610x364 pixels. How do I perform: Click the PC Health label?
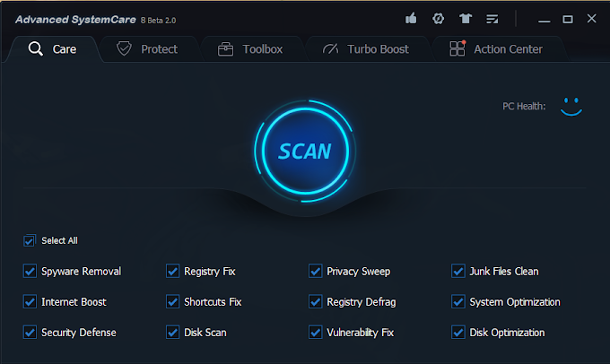524,106
